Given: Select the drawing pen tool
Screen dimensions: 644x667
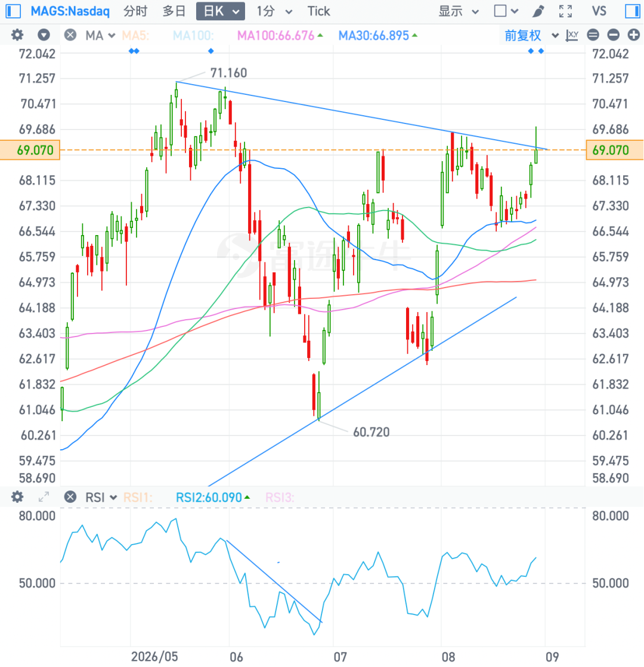Looking at the screenshot, I should tap(538, 11).
